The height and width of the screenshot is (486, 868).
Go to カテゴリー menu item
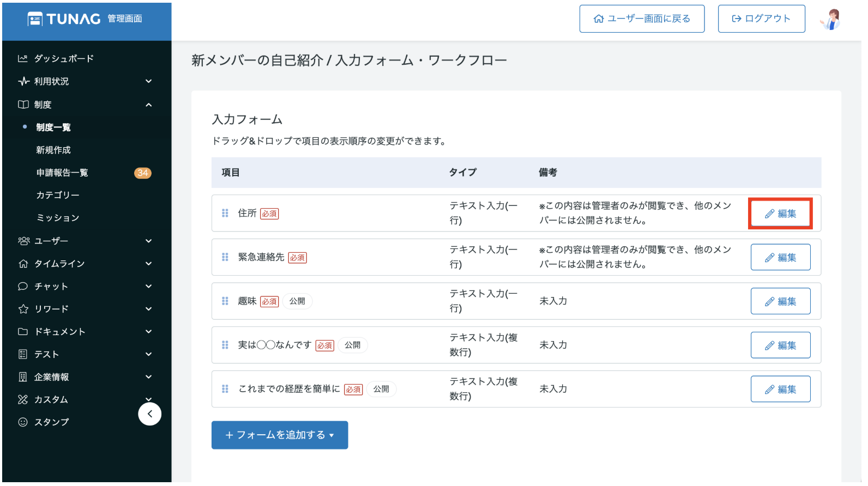click(x=58, y=195)
